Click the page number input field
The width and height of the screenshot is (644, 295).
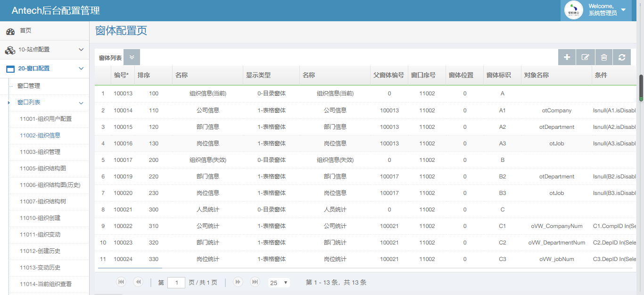tap(176, 283)
